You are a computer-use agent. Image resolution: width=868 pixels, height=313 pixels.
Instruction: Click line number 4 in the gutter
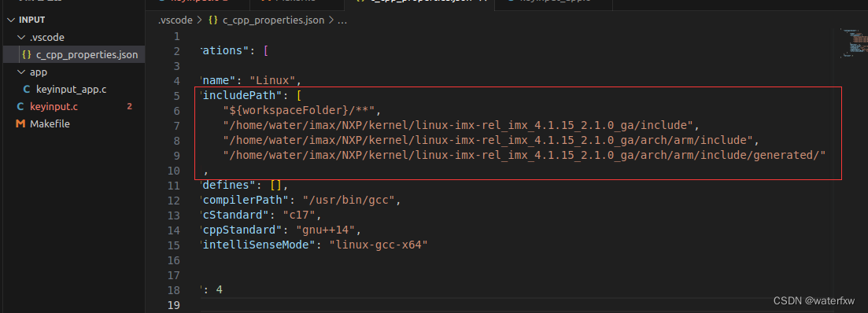(176, 81)
